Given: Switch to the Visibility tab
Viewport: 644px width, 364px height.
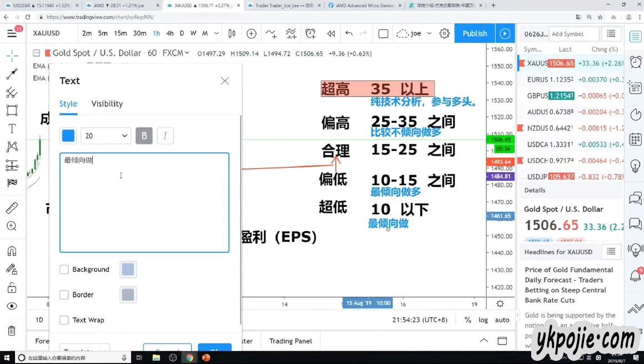Looking at the screenshot, I should (x=107, y=104).
